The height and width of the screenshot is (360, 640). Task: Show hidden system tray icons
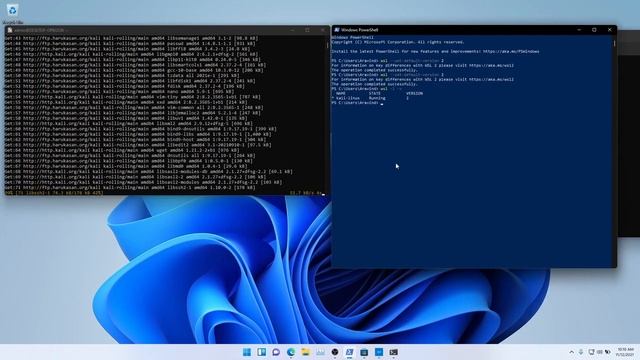pos(571,352)
